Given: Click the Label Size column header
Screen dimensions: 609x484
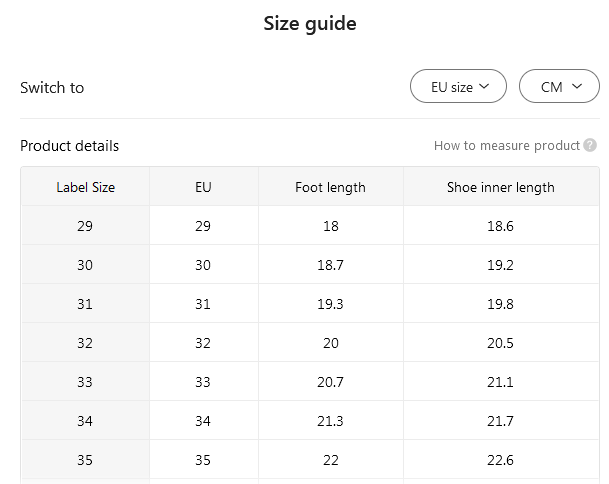Looking at the screenshot, I should (85, 187).
